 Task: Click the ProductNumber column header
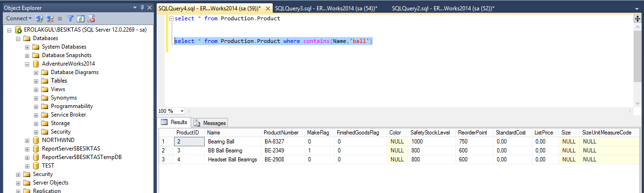point(281,133)
